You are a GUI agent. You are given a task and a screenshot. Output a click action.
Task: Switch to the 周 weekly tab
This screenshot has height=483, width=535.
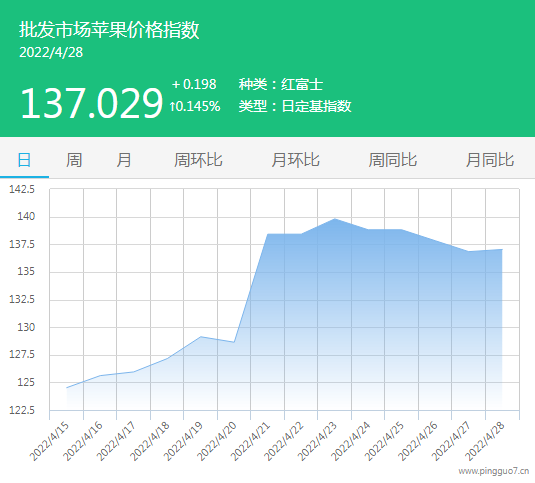point(74,160)
